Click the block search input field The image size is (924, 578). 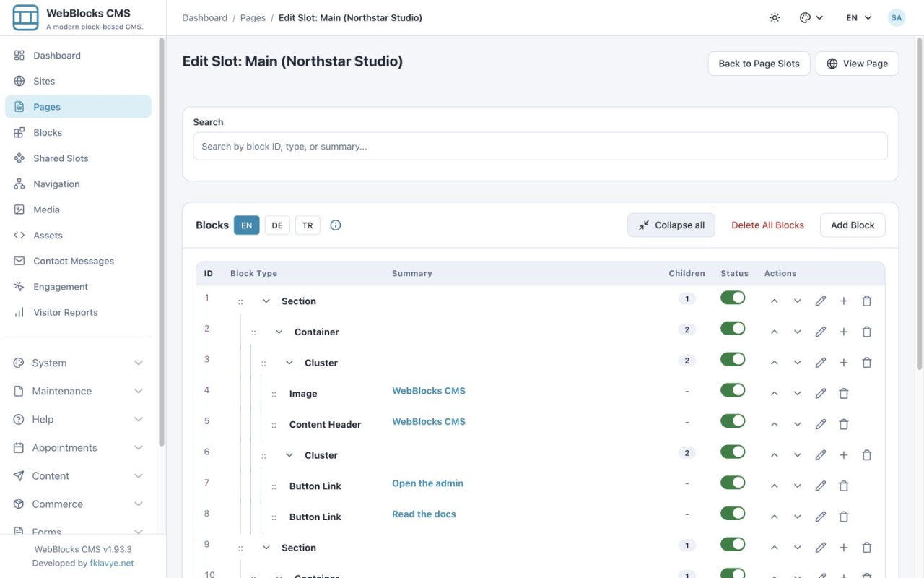pyautogui.click(x=540, y=146)
